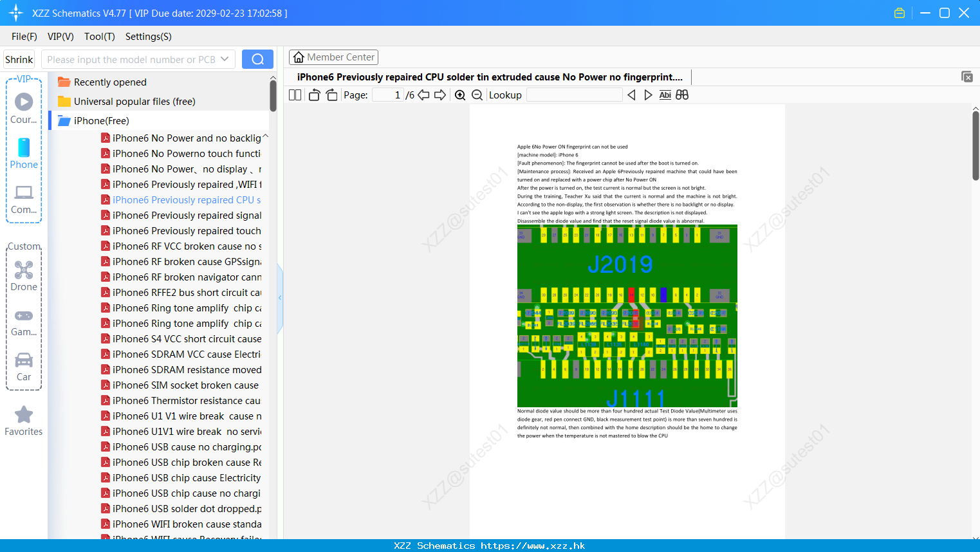Zoom in on the document
980x552 pixels.
point(460,95)
